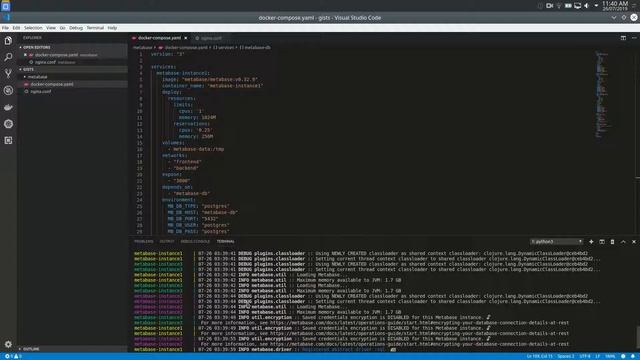640x360 pixels.
Task: Click the line and column status bar entry
Action: pyautogui.click(x=540, y=356)
